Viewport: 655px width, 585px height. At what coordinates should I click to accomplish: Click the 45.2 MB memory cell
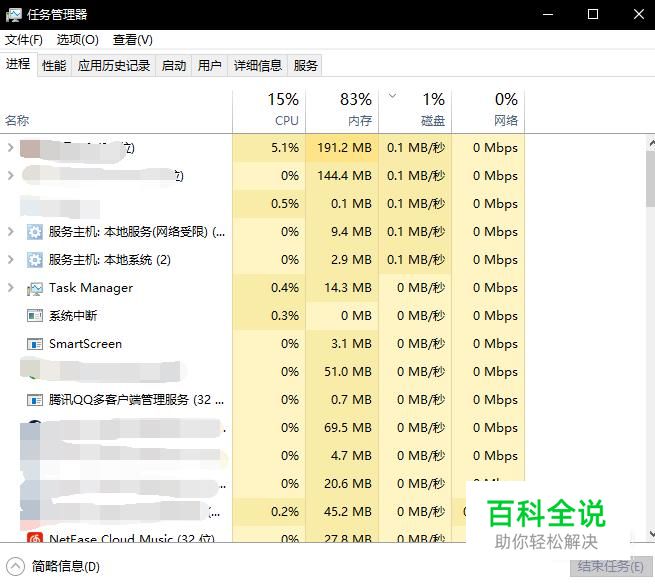tap(342, 512)
